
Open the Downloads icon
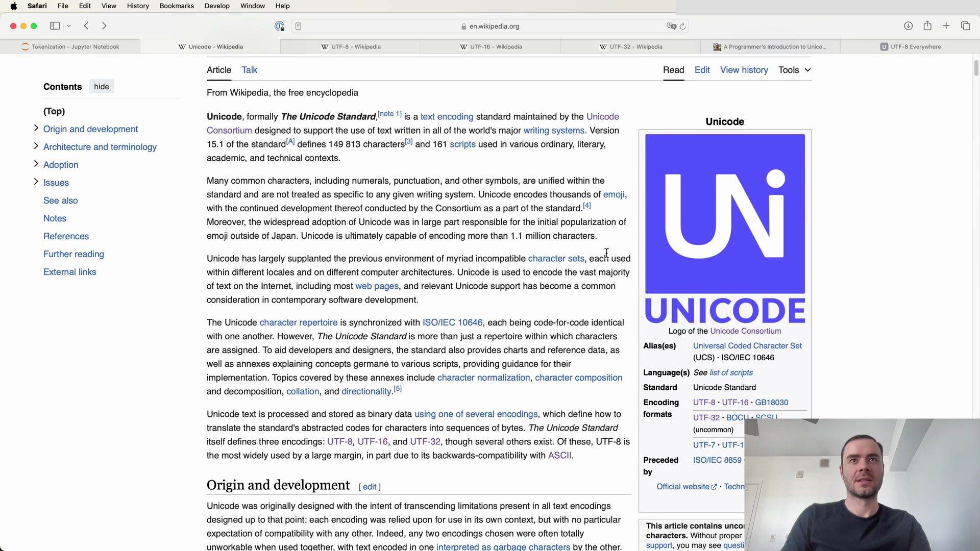point(908,26)
